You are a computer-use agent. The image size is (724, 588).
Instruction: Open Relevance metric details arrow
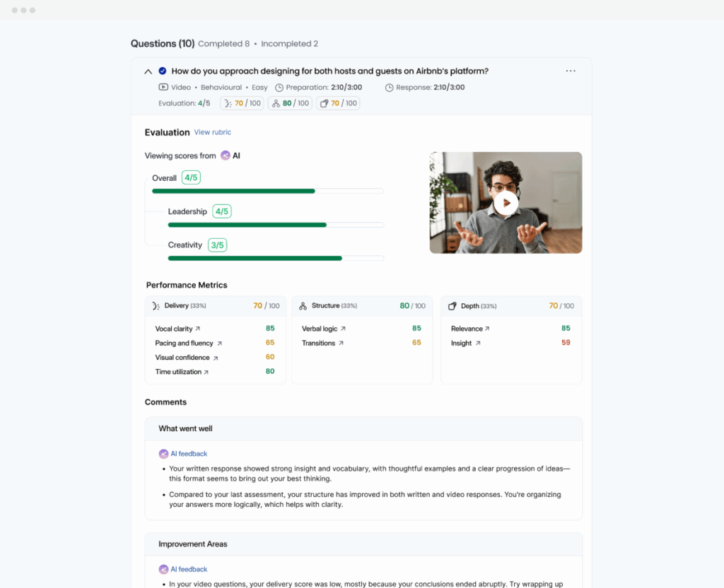tap(488, 329)
